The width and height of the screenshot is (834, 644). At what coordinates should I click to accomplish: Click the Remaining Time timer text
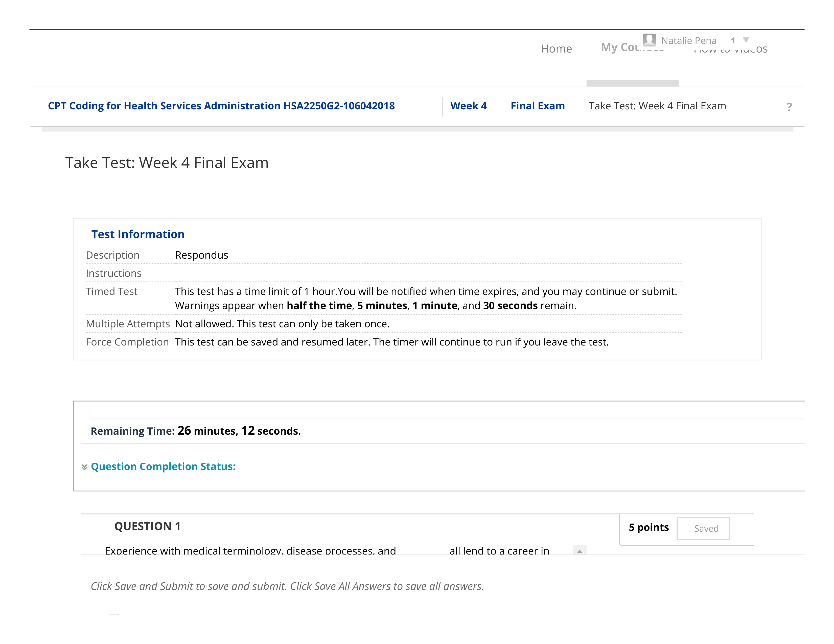click(196, 431)
